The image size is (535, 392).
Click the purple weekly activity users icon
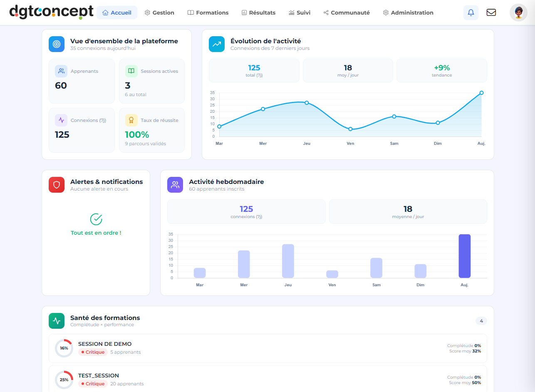(175, 185)
